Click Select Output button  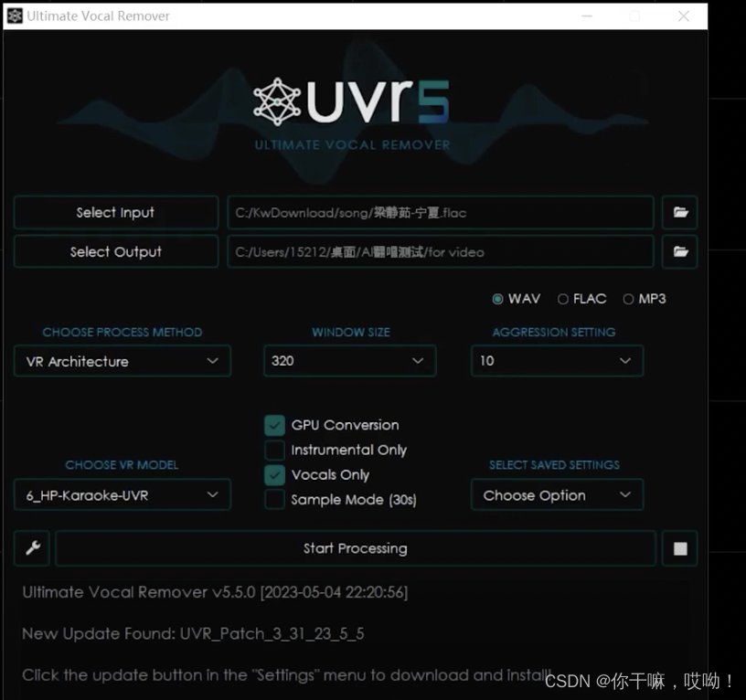(x=115, y=251)
